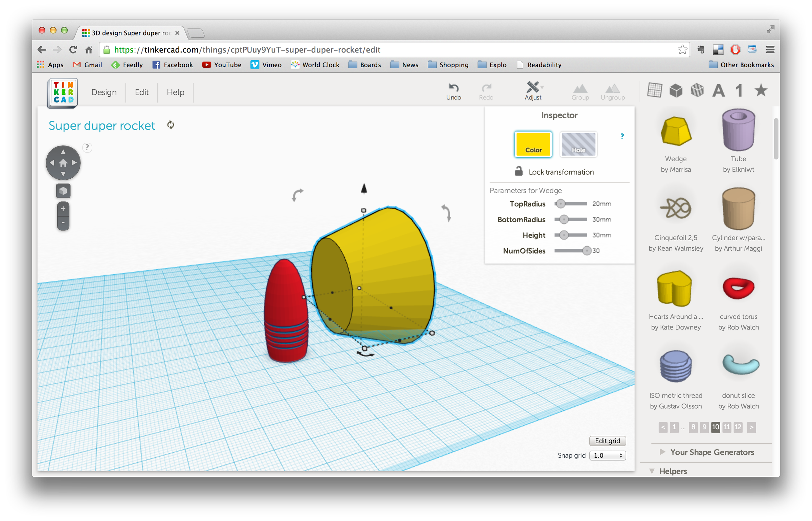Click the Ungroup icon
Image resolution: width=812 pixels, height=521 pixels.
pyautogui.click(x=613, y=91)
